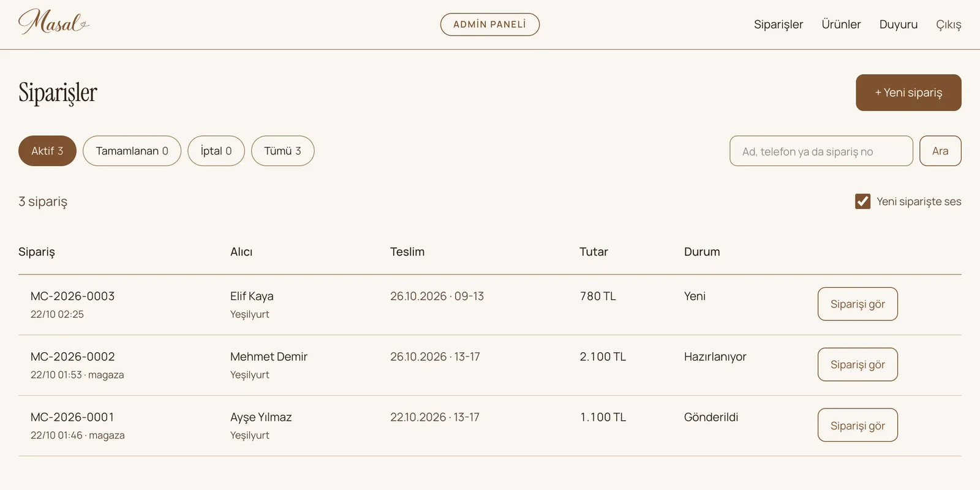This screenshot has height=490, width=980.
Task: Focus the "Ad, telefon ya da sipariş no" field
Action: pyautogui.click(x=821, y=151)
